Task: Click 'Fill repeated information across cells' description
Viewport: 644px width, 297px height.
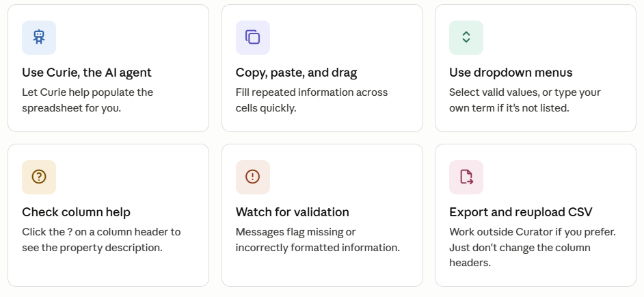Action: click(x=311, y=101)
